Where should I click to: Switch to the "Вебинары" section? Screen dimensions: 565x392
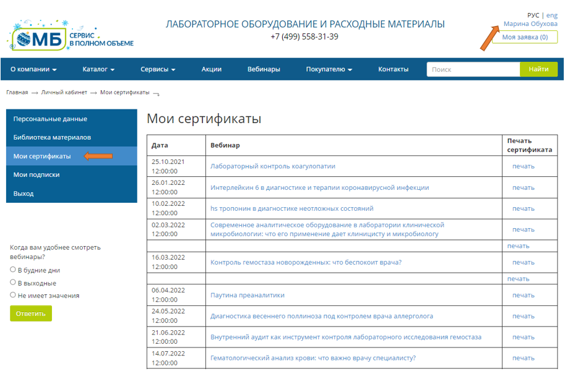tap(263, 69)
